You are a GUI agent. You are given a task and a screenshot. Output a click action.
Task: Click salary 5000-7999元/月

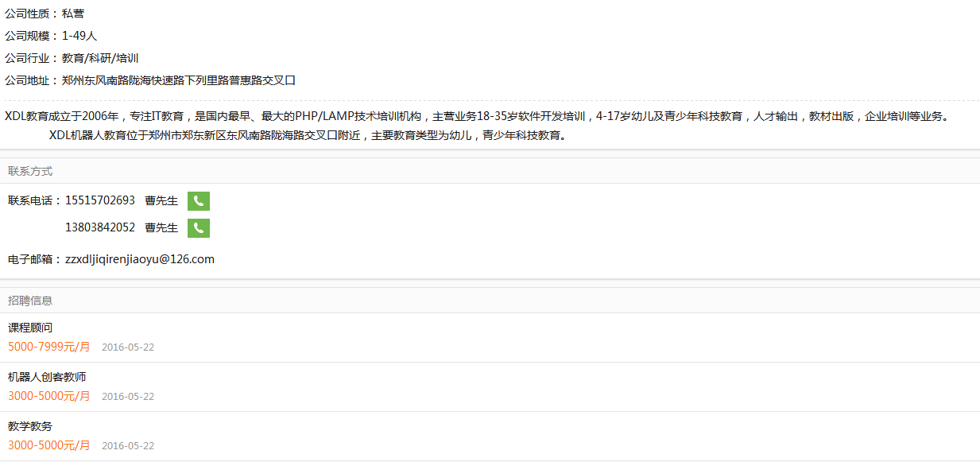pos(49,347)
